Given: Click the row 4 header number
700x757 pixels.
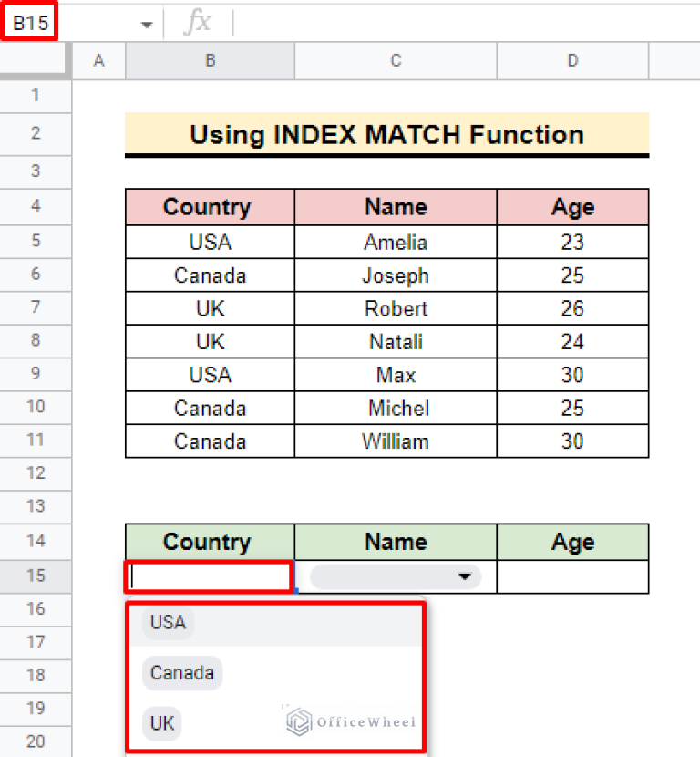Looking at the screenshot, I should pyautogui.click(x=36, y=206).
